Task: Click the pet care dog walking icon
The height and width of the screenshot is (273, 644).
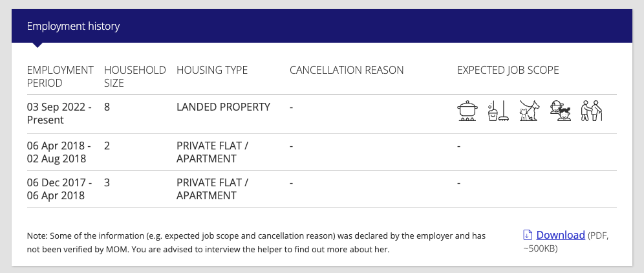Action: point(529,111)
